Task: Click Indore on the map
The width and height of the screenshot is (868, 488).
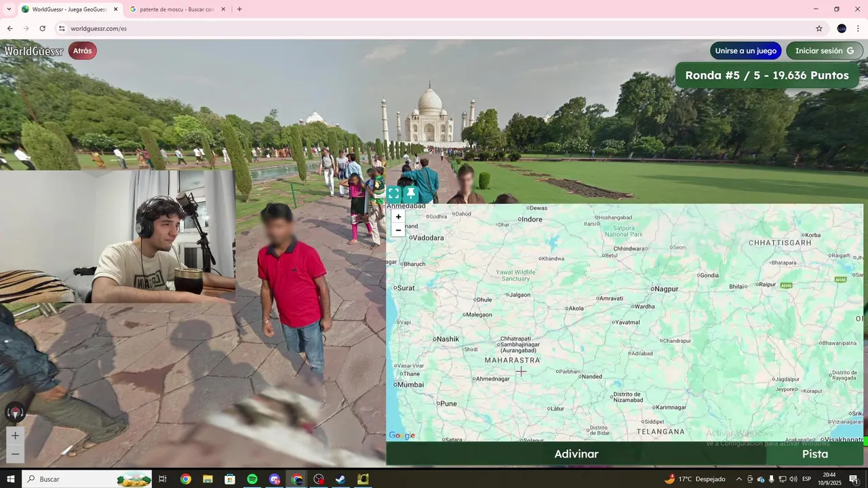Action: click(x=532, y=220)
